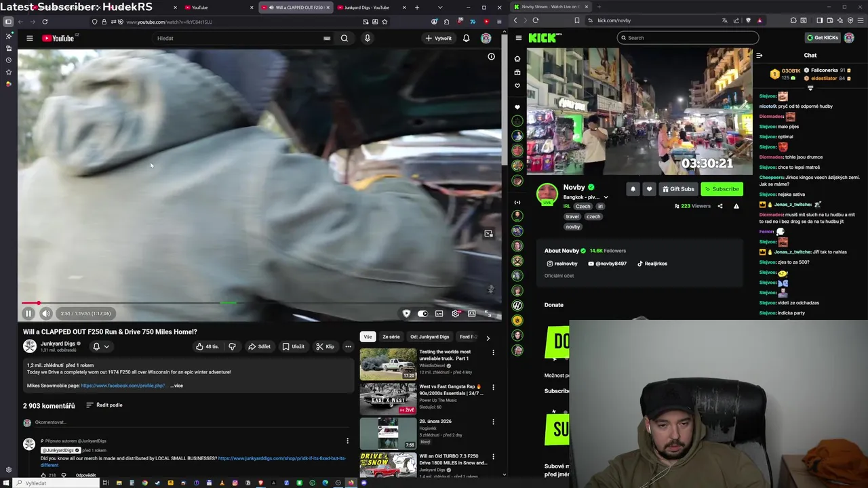Click the YouTube logo

tap(58, 38)
